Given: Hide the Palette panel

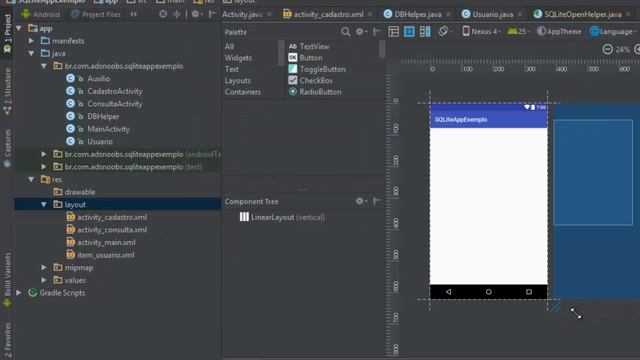Looking at the screenshot, I should coord(377,32).
